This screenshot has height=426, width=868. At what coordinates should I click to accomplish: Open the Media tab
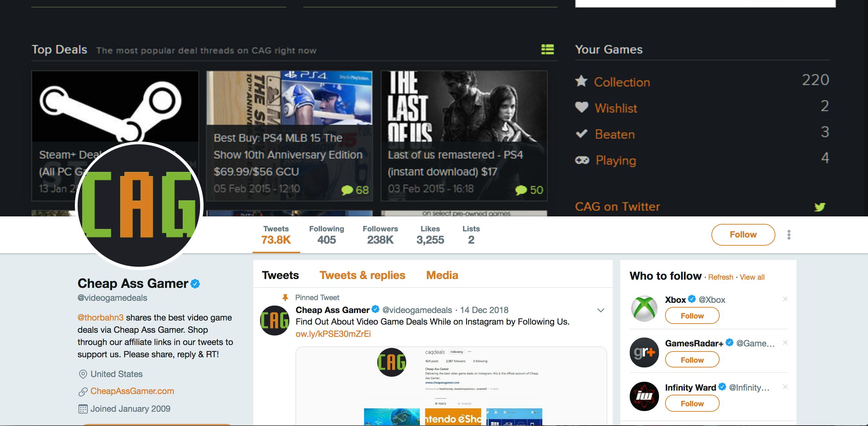pos(442,275)
